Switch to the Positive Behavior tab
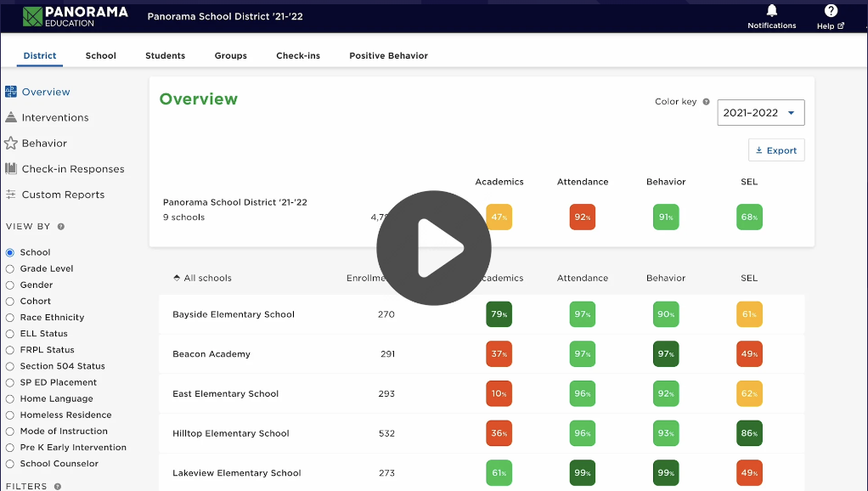 389,55
